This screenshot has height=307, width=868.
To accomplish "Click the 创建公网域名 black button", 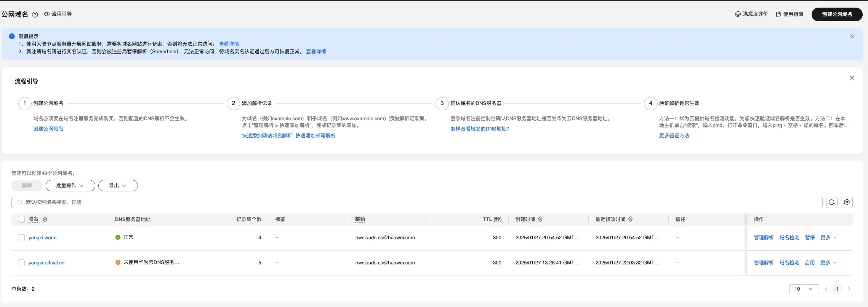I will pyautogui.click(x=837, y=14).
